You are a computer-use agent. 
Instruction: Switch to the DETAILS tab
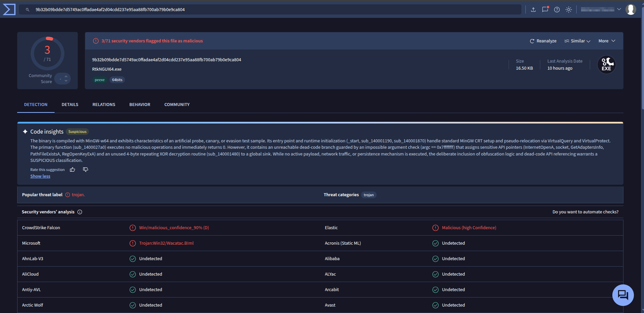pyautogui.click(x=70, y=105)
